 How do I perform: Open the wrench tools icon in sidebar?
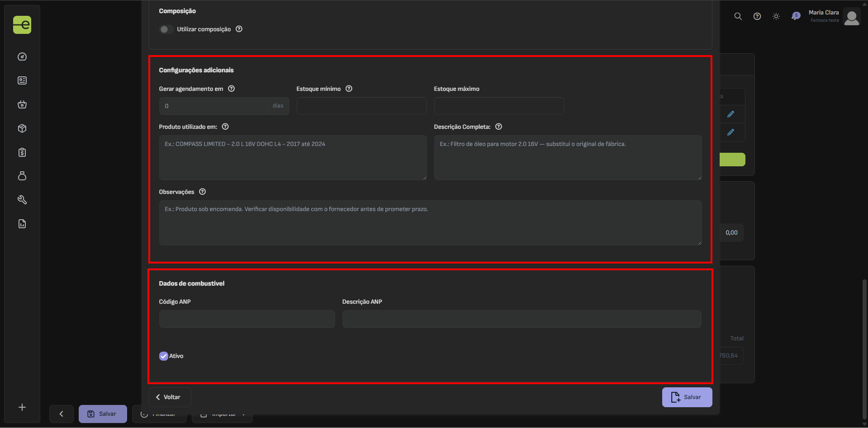pyautogui.click(x=22, y=200)
